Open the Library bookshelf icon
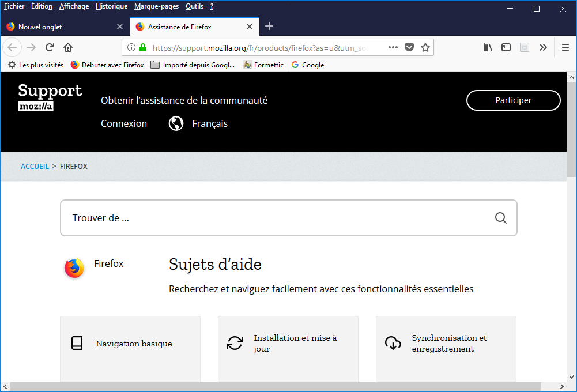577x392 pixels. (488, 47)
